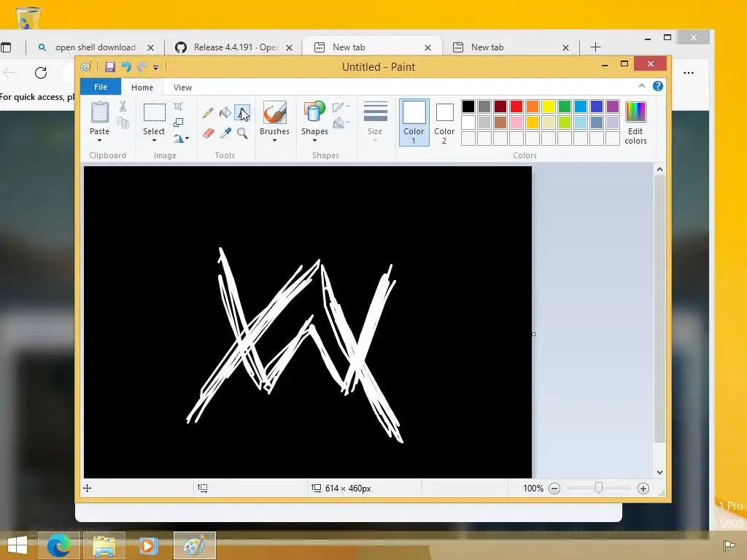Viewport: 747px width, 560px height.
Task: Pick the purple color swatch
Action: pyautogui.click(x=613, y=106)
